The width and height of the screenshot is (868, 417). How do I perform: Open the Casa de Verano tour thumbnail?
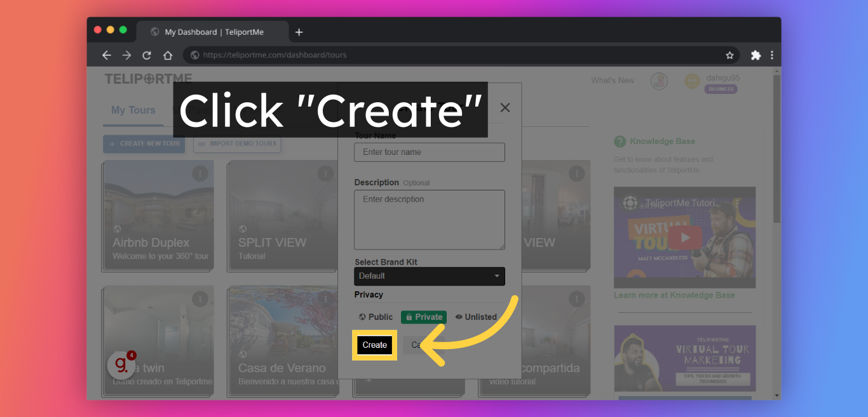tap(283, 340)
